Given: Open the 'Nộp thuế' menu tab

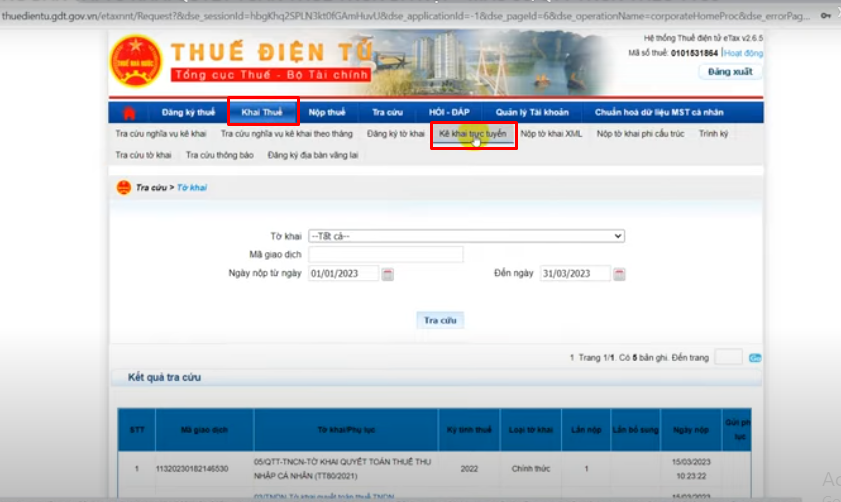Looking at the screenshot, I should click(x=327, y=112).
